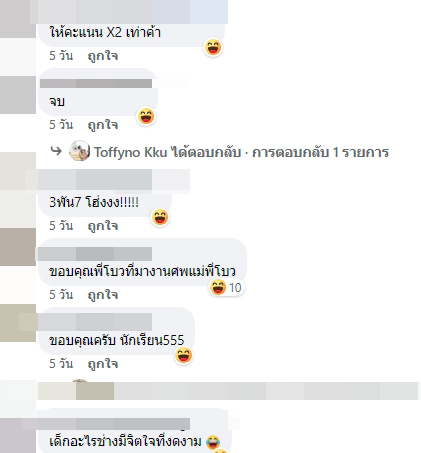Click laughing reaction on 'ให้คะแนน X2 เท่าค้า' comment
The width and height of the screenshot is (421, 453).
213,47
